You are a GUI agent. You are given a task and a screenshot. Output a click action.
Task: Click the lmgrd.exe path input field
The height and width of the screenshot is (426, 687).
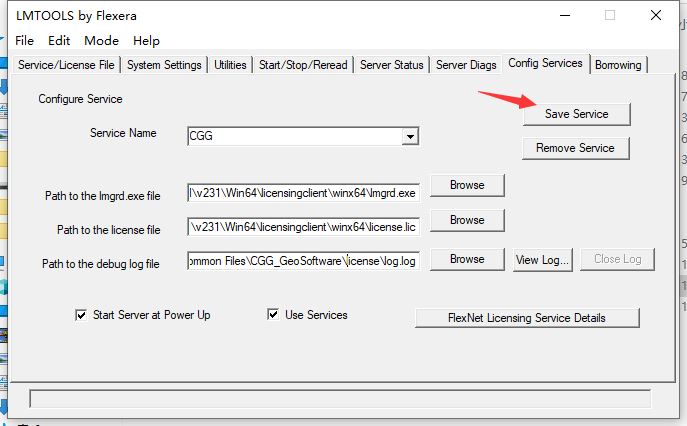[x=303, y=193]
